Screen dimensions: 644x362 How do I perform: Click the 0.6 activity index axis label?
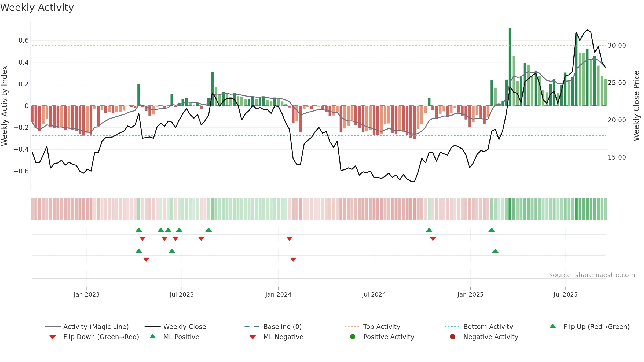coord(24,40)
